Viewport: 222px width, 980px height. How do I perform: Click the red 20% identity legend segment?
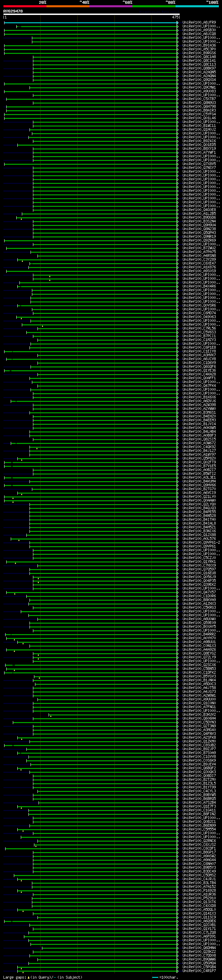[x=25, y=6]
